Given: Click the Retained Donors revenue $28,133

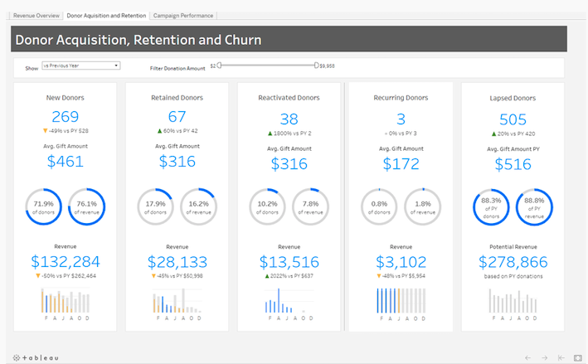Looking at the screenshot, I should (177, 263).
